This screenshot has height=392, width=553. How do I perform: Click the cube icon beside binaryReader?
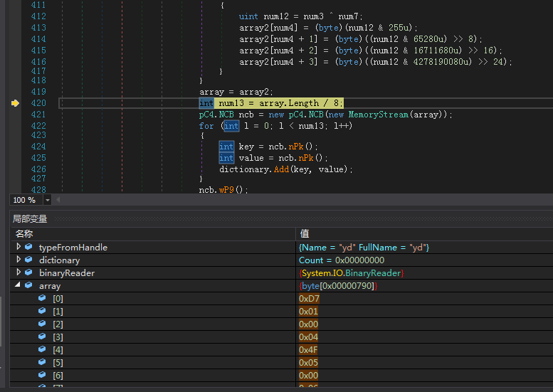click(x=28, y=272)
